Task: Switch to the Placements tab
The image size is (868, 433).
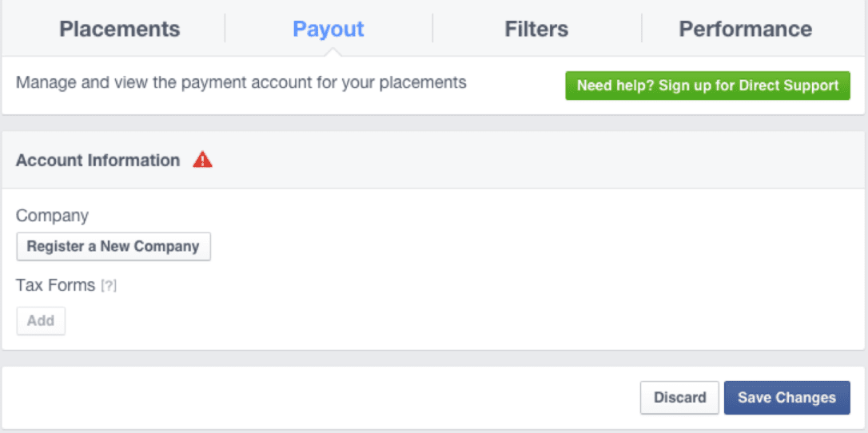Action: click(x=120, y=29)
